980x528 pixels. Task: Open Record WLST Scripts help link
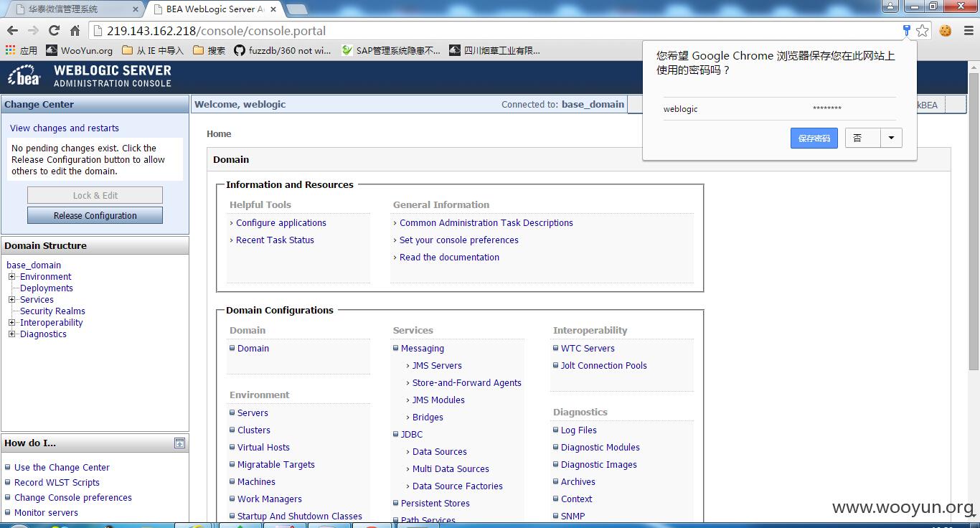[57, 482]
